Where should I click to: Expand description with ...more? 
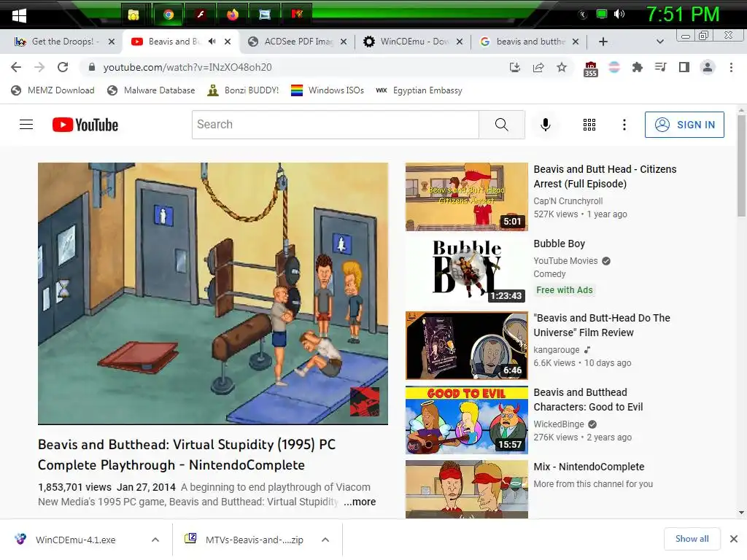click(360, 502)
